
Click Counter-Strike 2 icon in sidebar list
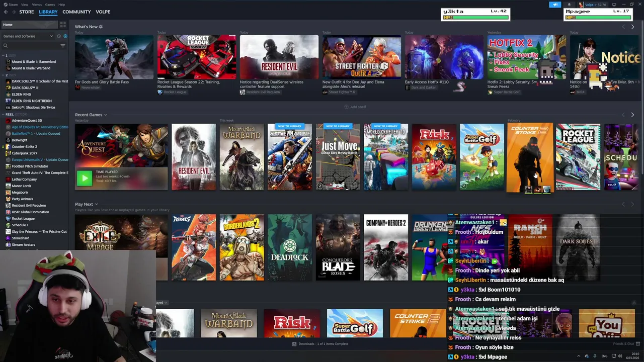[x=8, y=147]
